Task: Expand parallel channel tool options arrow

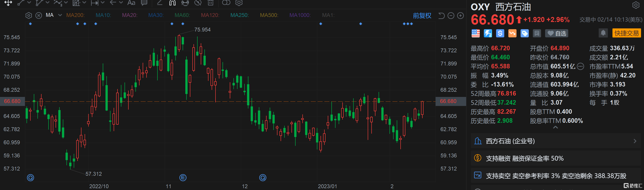Action: [47, 3]
